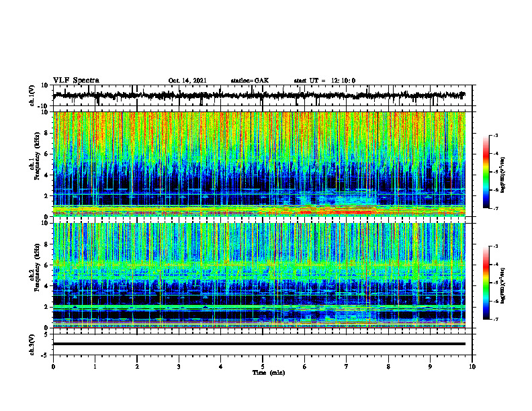The width and height of the screenshot is (532, 411).
Task: Click the ch.1(V) waveform trace panel
Action: click(263, 95)
